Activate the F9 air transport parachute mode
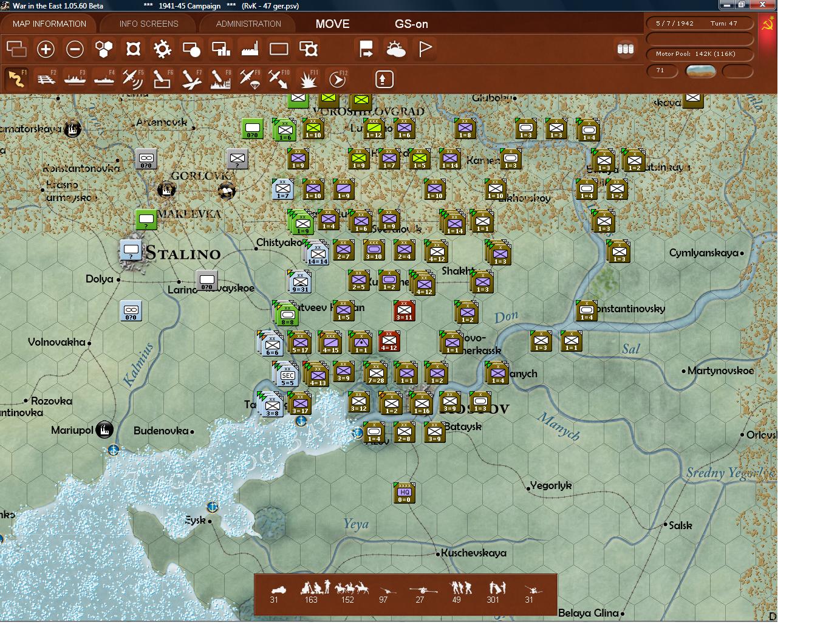The height and width of the screenshot is (630, 840). [250, 79]
